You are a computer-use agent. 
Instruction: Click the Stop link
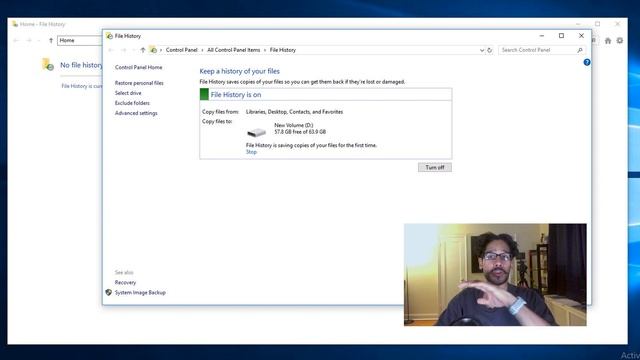pos(251,152)
